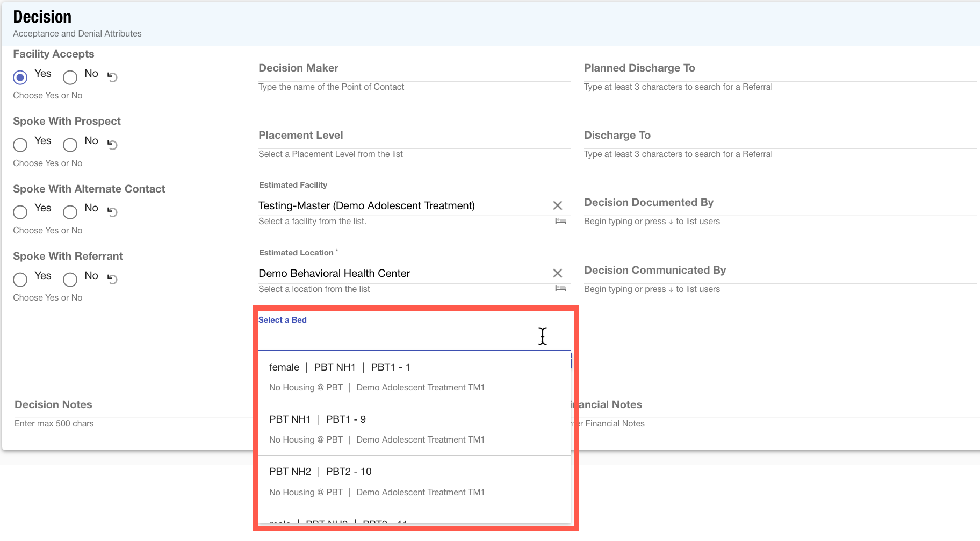Choose Yes for Spoke With Prospect

click(x=20, y=145)
